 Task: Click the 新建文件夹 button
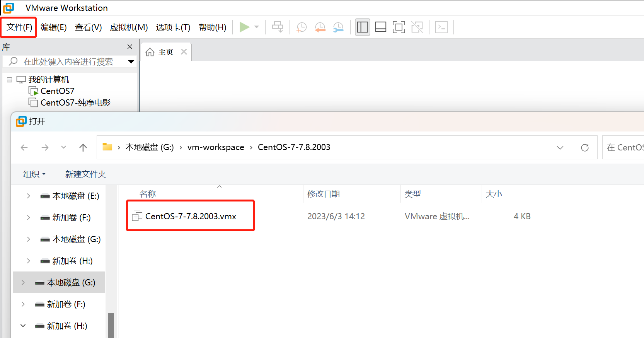(85, 174)
